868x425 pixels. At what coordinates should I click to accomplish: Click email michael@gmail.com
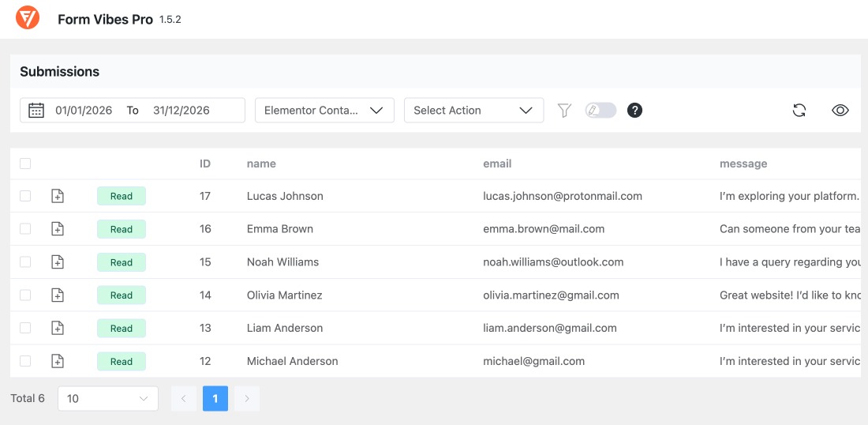[x=533, y=361]
